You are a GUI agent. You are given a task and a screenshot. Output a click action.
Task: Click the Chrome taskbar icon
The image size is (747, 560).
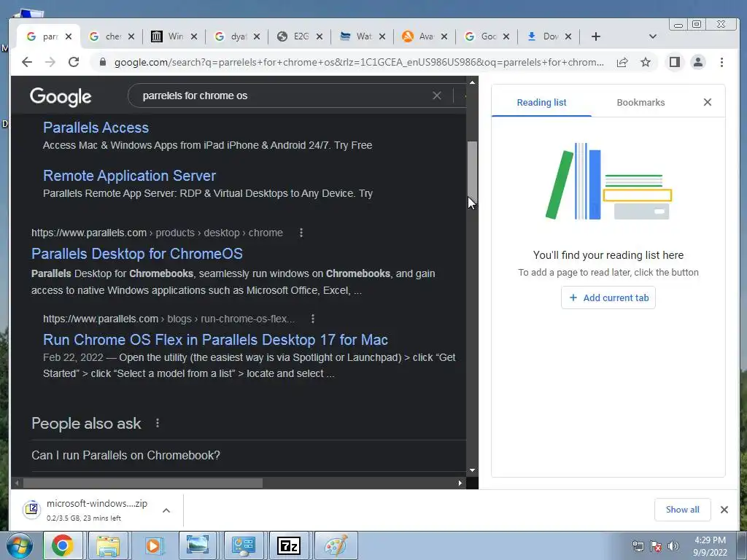click(x=63, y=545)
